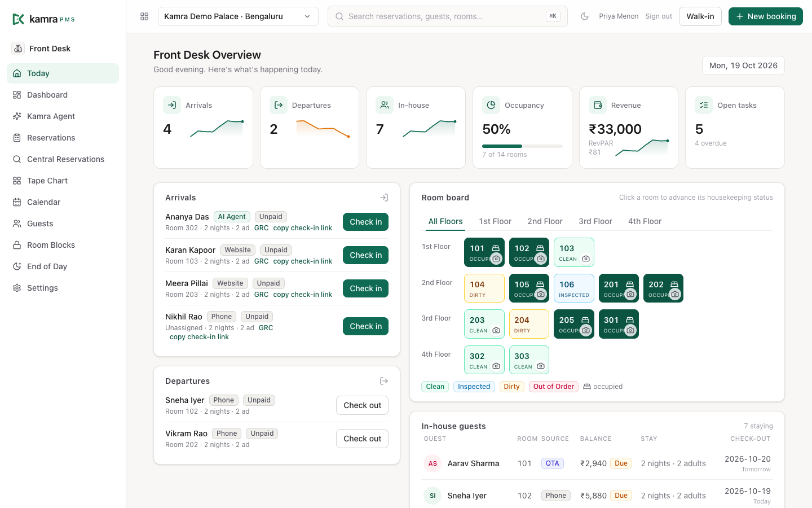
Task: Start a Walk-in booking
Action: [700, 16]
